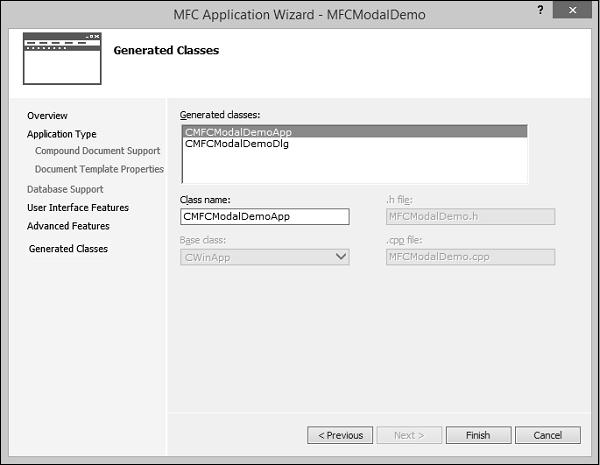Click the Generated classes list label

[220, 115]
